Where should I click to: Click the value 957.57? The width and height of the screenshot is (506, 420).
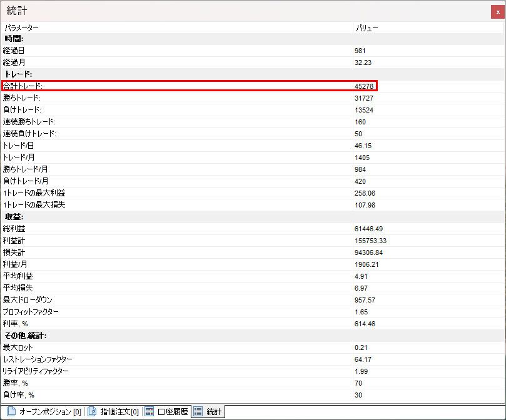click(x=365, y=301)
